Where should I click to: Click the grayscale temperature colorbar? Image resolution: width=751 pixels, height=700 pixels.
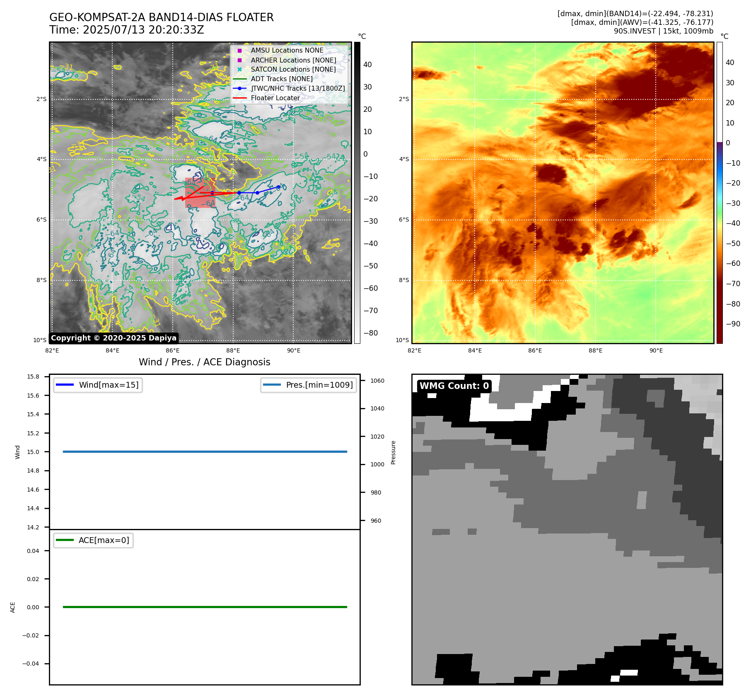(357, 193)
